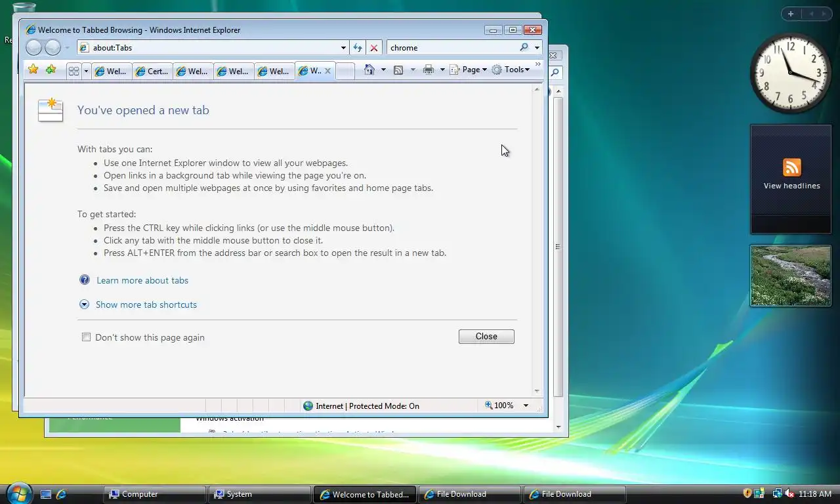Click the Forward navigation arrow
This screenshot has width=840, height=504.
[53, 47]
